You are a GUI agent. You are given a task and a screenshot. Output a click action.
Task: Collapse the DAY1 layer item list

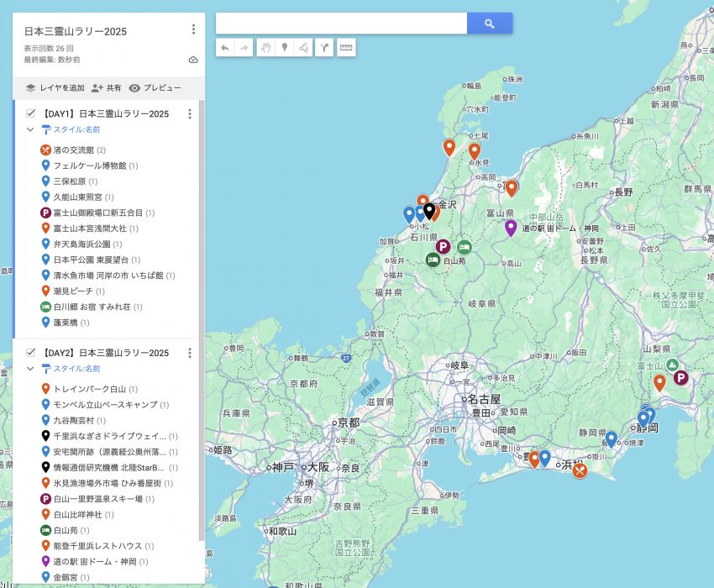point(30,130)
